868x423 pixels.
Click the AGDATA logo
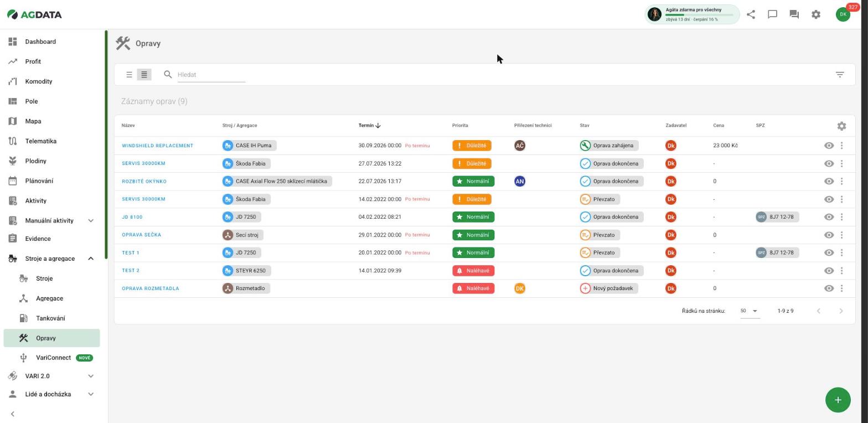pyautogui.click(x=34, y=14)
